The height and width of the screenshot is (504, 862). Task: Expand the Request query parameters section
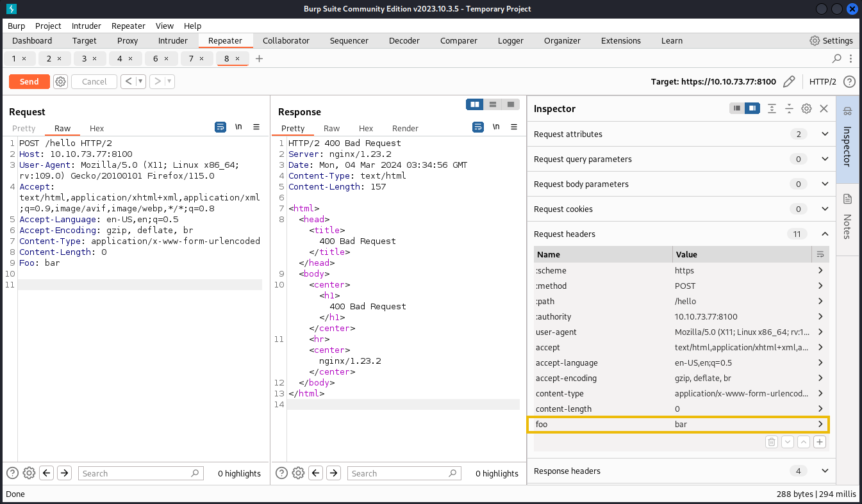tap(825, 159)
